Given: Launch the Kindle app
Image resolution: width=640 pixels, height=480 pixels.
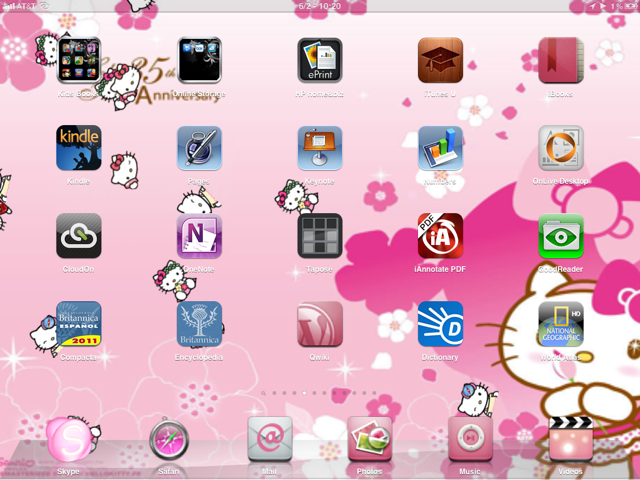Looking at the screenshot, I should pos(79,148).
